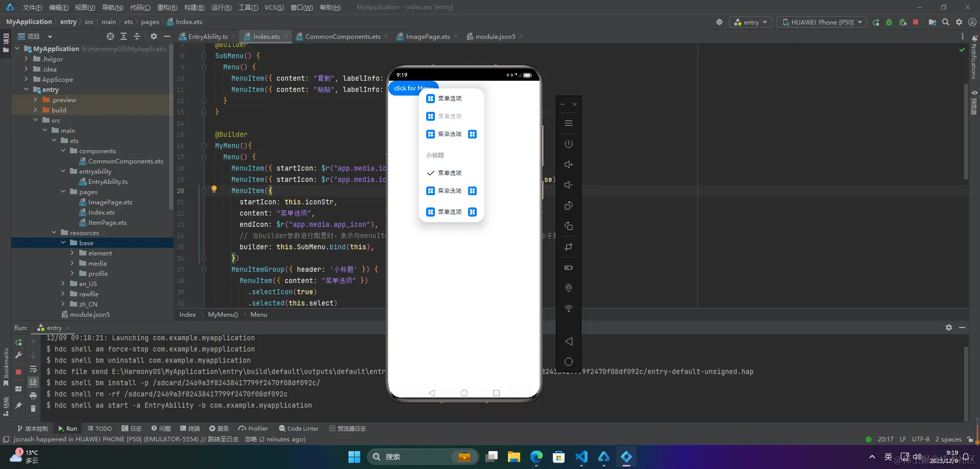Hide the project tool window
980x469 pixels.
coord(167,37)
